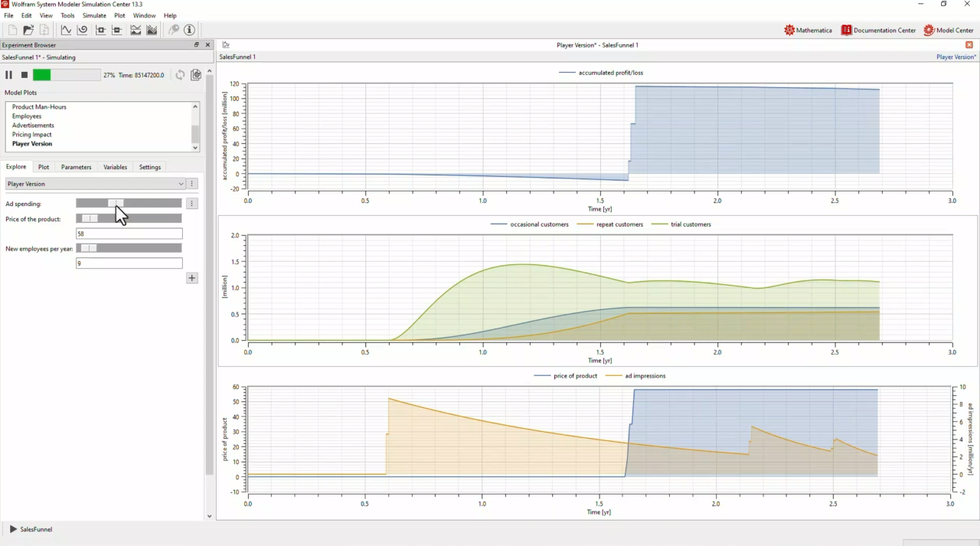Click the price of product legend entry
This screenshot has height=546, width=980.
tap(565, 376)
